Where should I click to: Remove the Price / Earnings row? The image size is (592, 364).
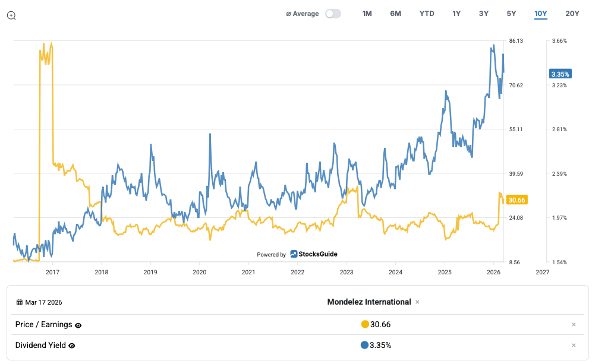coord(573,325)
